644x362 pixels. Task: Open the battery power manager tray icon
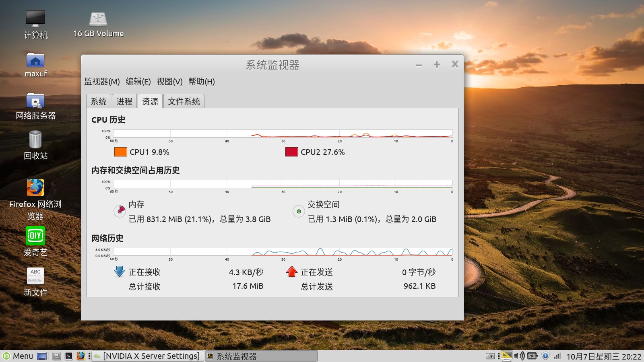coord(532,356)
